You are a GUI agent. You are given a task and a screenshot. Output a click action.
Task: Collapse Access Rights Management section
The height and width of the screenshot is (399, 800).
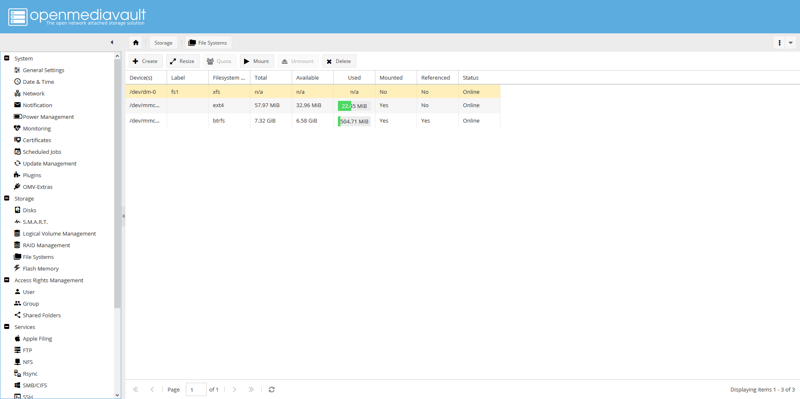click(x=7, y=280)
